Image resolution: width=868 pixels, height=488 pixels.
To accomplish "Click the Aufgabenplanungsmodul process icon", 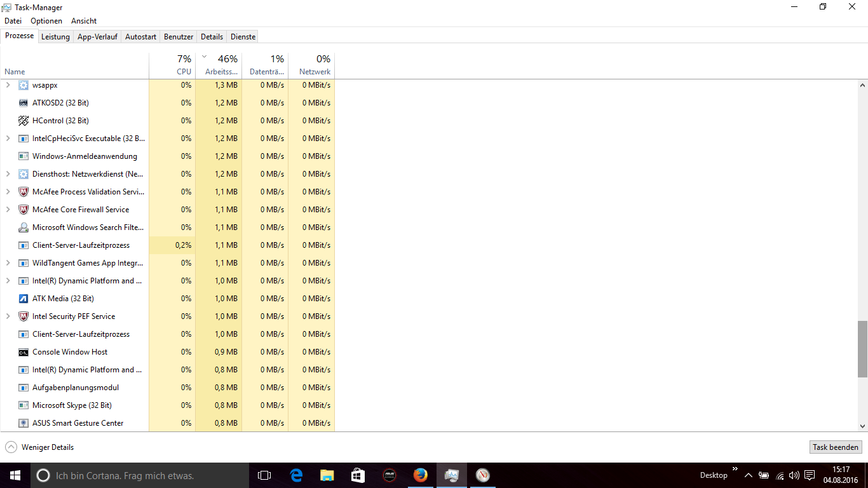I will point(24,388).
